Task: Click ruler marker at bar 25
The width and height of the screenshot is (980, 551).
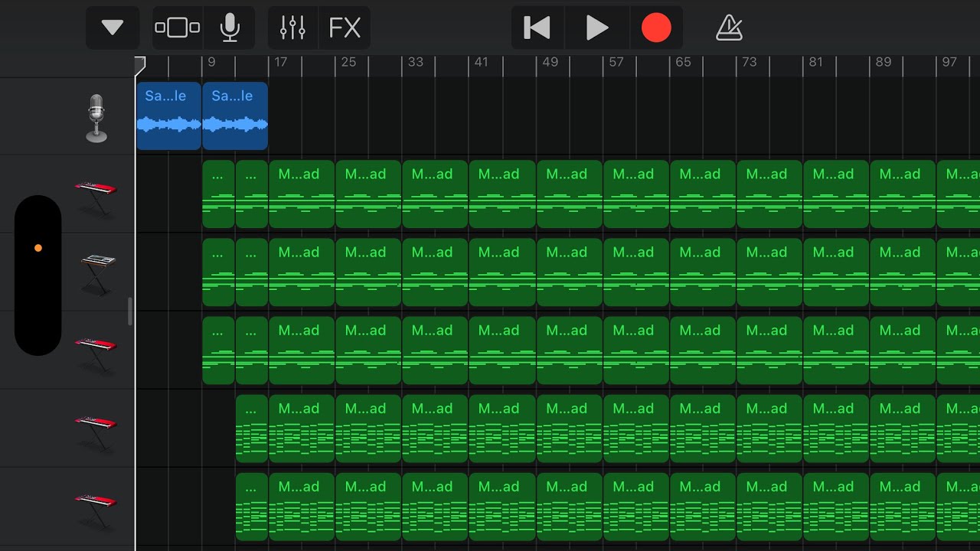Action: pyautogui.click(x=348, y=62)
